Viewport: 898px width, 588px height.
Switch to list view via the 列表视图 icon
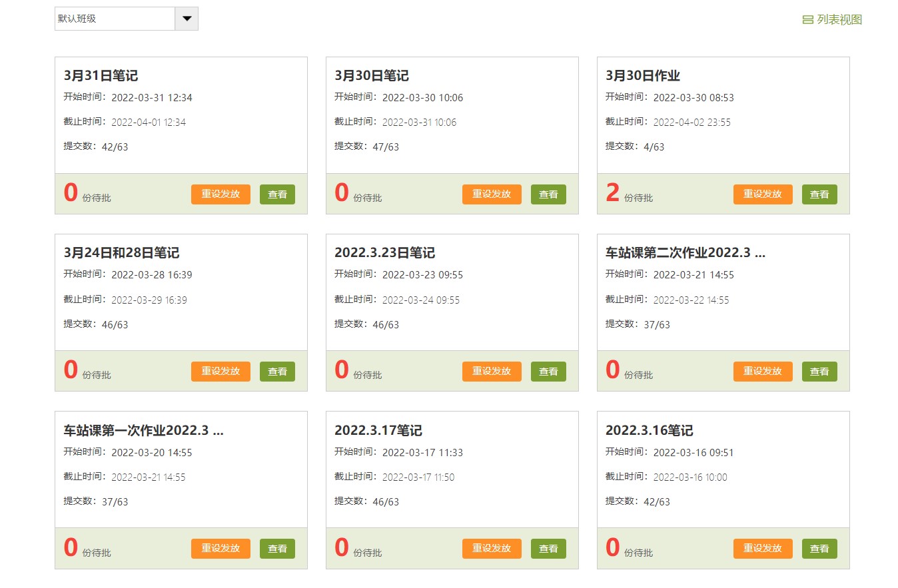[808, 20]
